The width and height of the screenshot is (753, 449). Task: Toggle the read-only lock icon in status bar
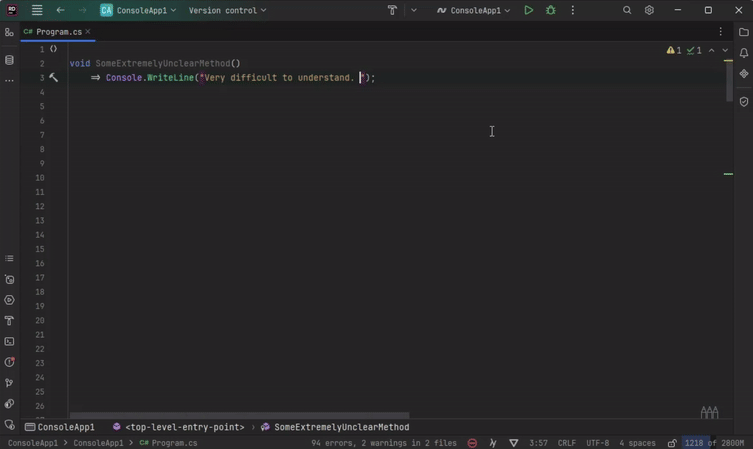click(x=672, y=443)
